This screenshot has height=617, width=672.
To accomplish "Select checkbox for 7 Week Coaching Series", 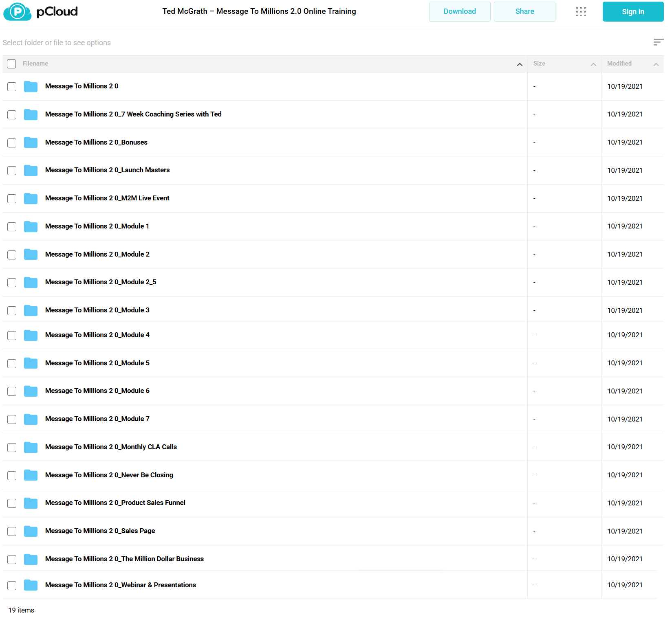I will 12,115.
